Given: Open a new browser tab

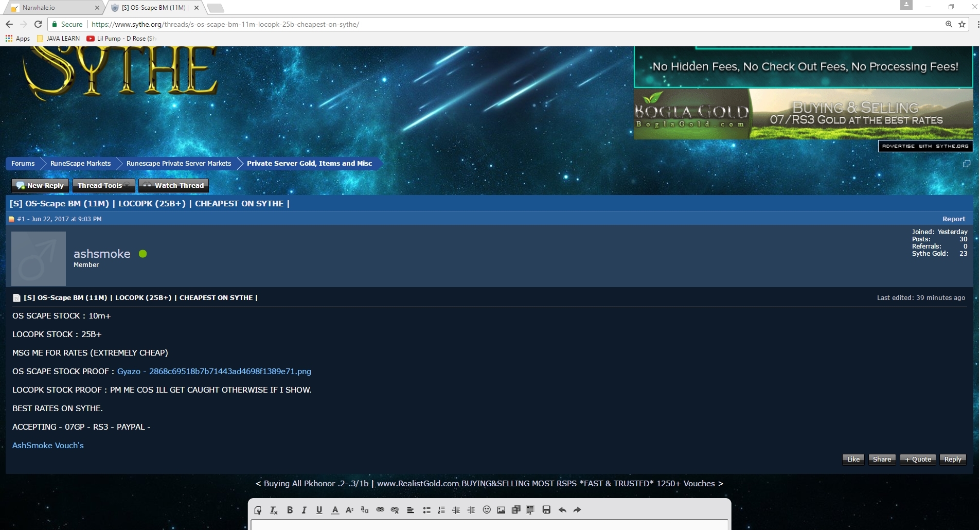Looking at the screenshot, I should click(216, 8).
